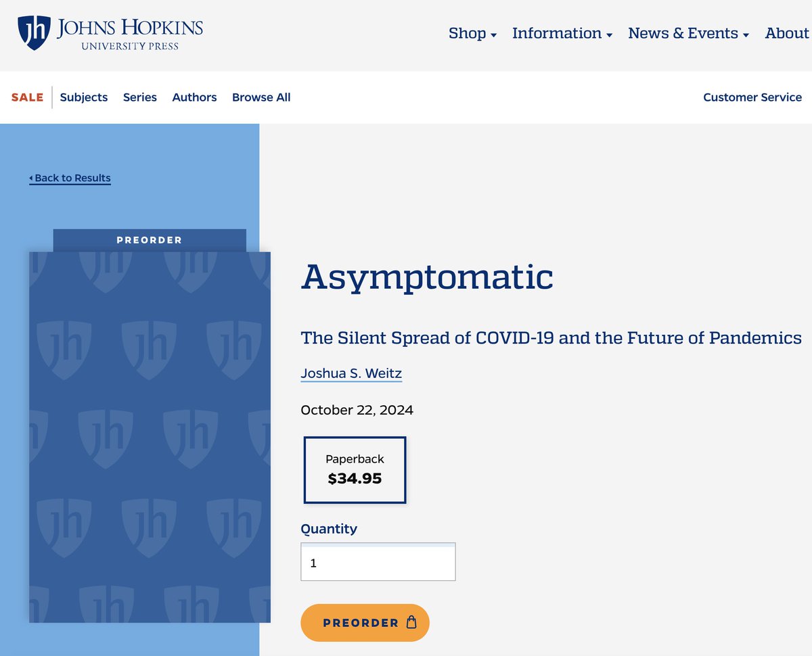Browse by Subjects

[x=84, y=97]
